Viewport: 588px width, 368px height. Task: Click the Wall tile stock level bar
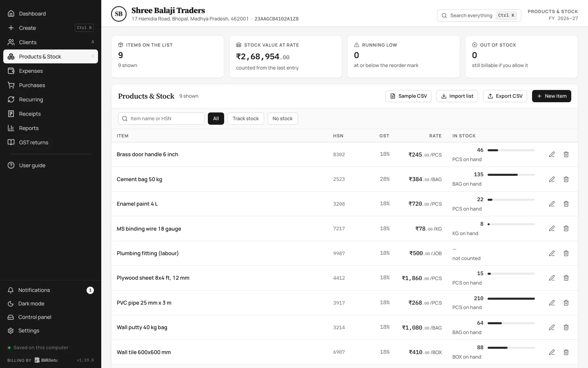(x=511, y=348)
